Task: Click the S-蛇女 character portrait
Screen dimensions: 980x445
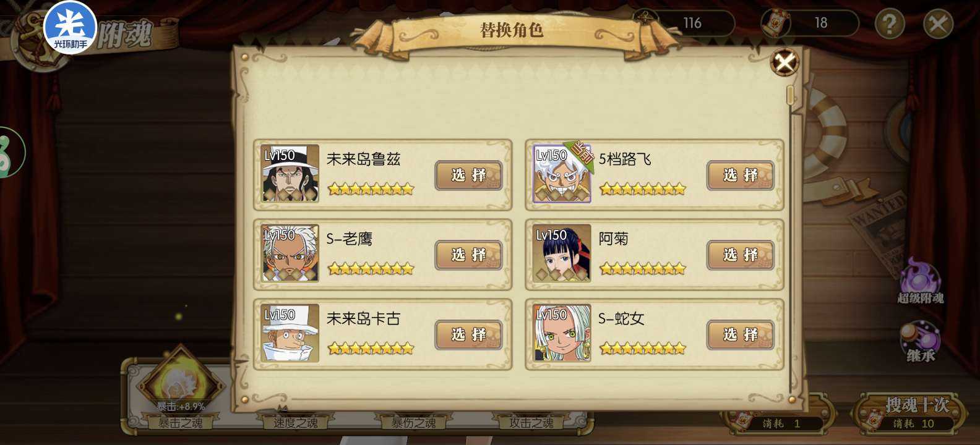Action: coord(562,333)
